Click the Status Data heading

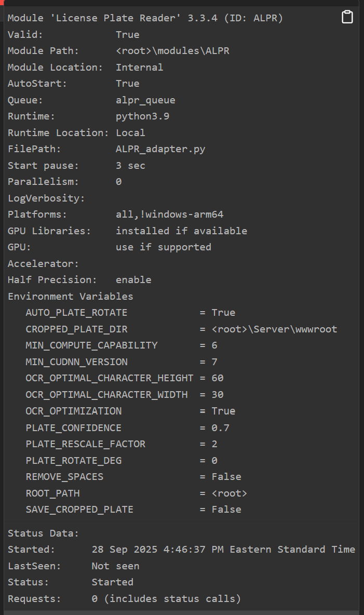(43, 533)
